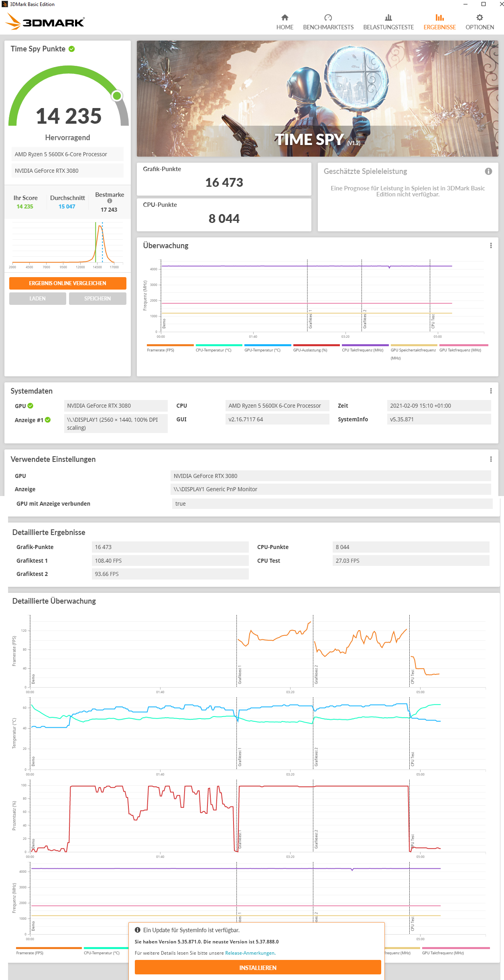The image size is (504, 980).
Task: Click the SystemInfo version v5.35.871
Action: coord(439,419)
